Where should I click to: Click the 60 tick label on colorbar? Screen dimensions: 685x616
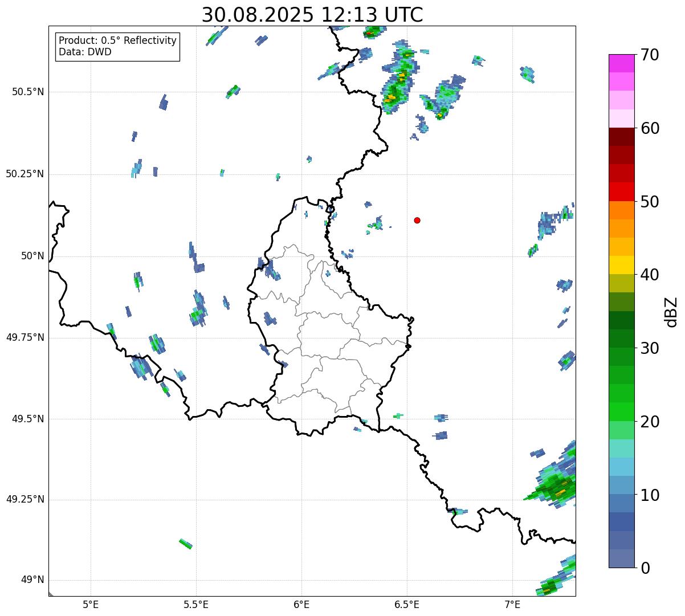coord(650,129)
